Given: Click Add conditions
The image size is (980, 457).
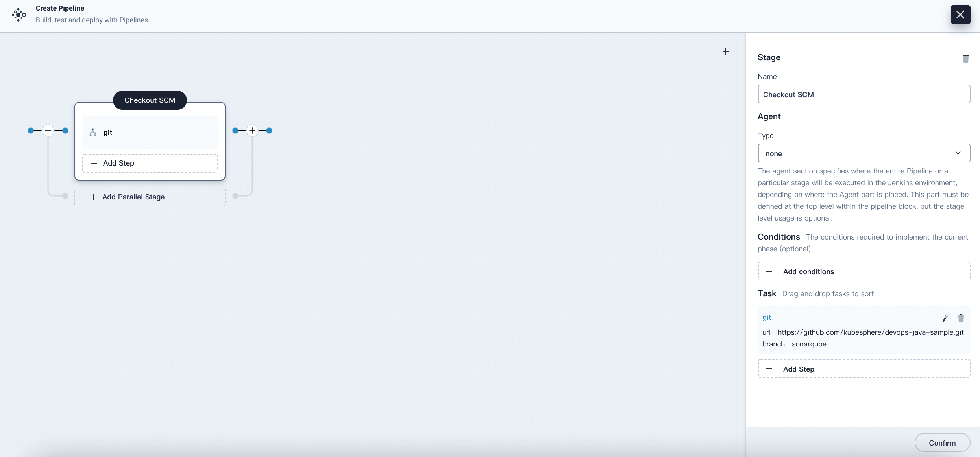Looking at the screenshot, I should (864, 271).
